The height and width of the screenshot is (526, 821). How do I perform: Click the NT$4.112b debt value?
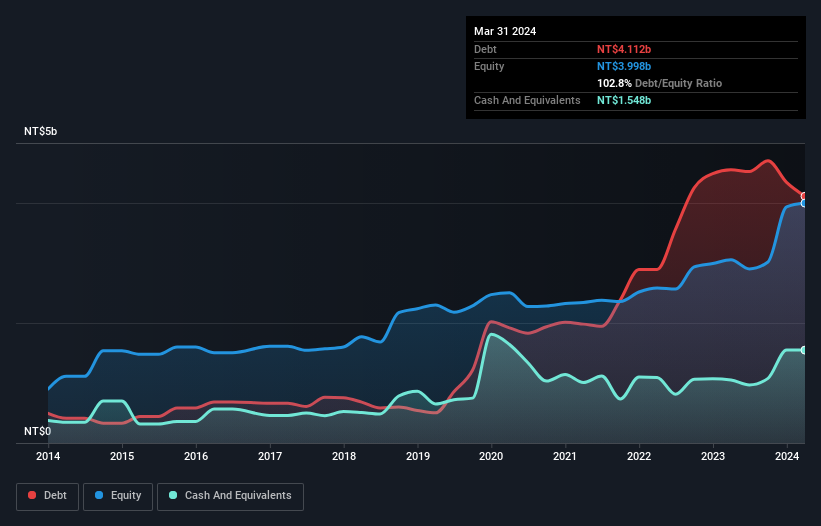pyautogui.click(x=624, y=49)
